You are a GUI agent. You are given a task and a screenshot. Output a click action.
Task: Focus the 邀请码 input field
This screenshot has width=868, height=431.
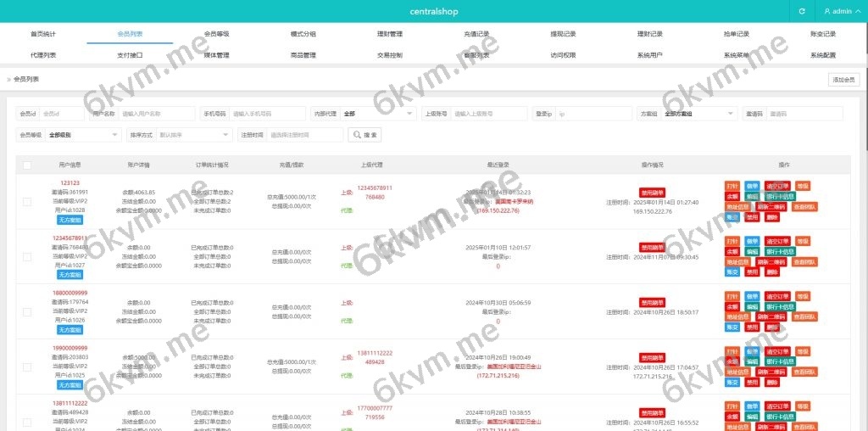[x=804, y=114]
